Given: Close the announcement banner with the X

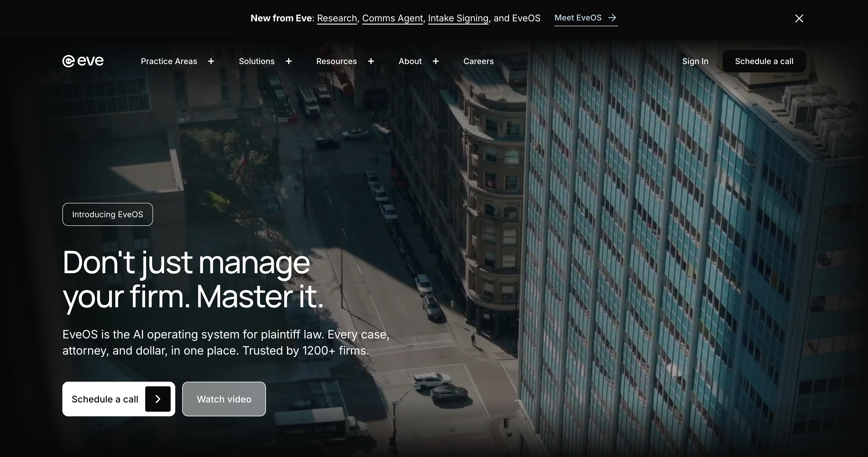Looking at the screenshot, I should 799,18.
